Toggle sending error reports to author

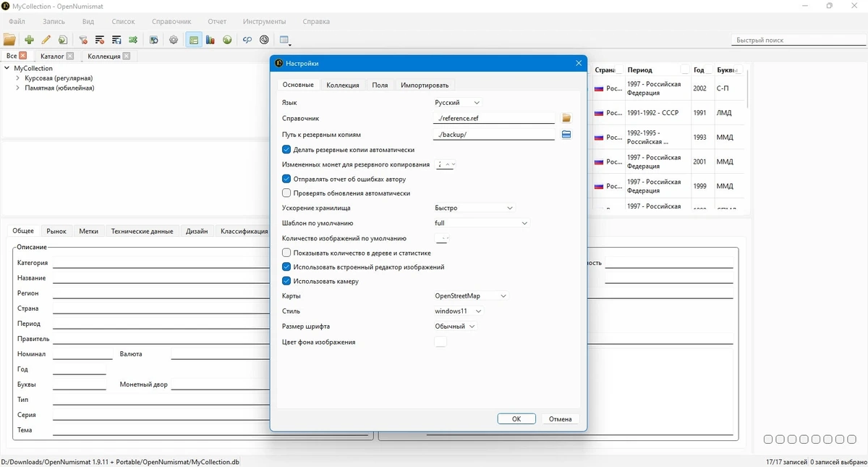click(286, 179)
